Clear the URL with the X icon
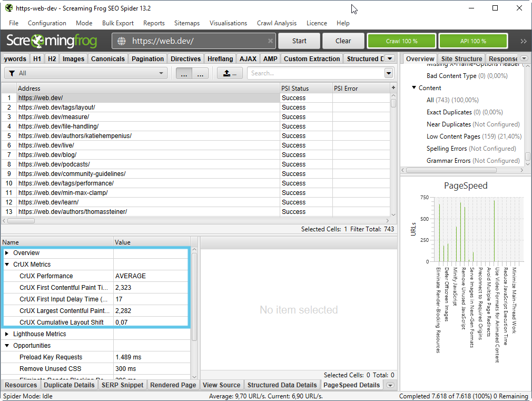The image size is (532, 401). point(270,41)
